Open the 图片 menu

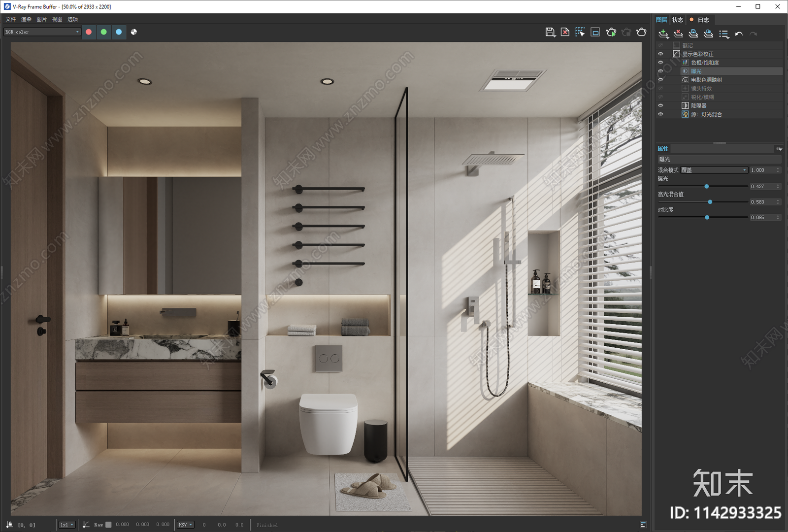coord(42,19)
